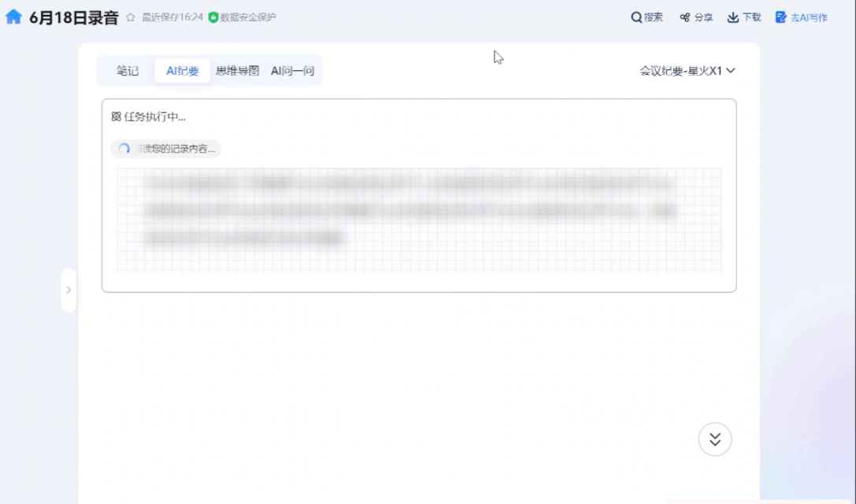Open the 思维导图 tab
The width and height of the screenshot is (856, 504).
pyautogui.click(x=237, y=71)
